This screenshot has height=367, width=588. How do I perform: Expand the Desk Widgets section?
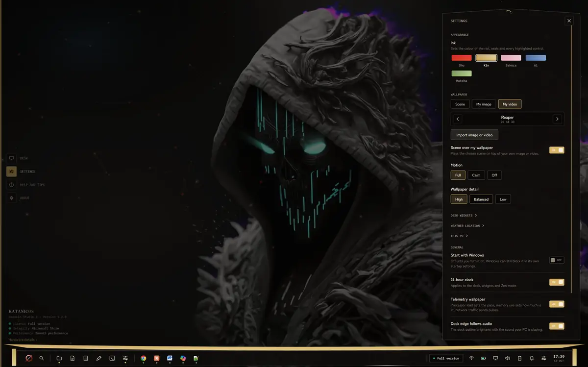pyautogui.click(x=464, y=215)
